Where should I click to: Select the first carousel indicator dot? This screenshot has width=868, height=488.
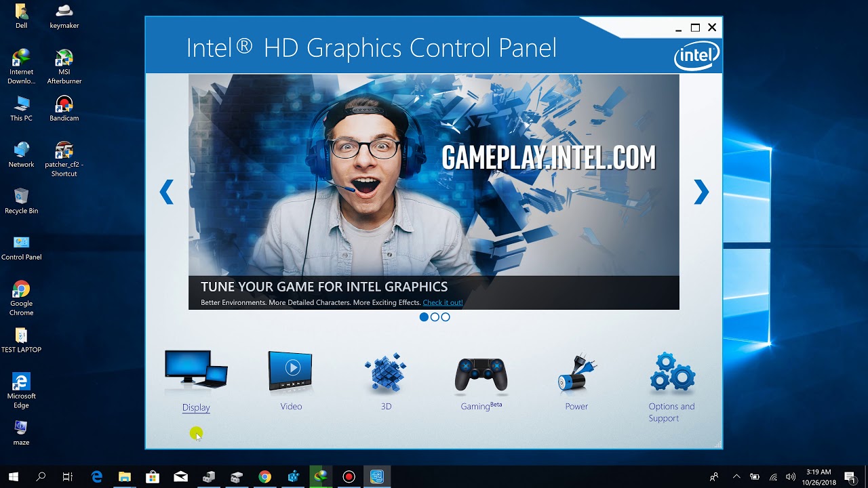(424, 317)
